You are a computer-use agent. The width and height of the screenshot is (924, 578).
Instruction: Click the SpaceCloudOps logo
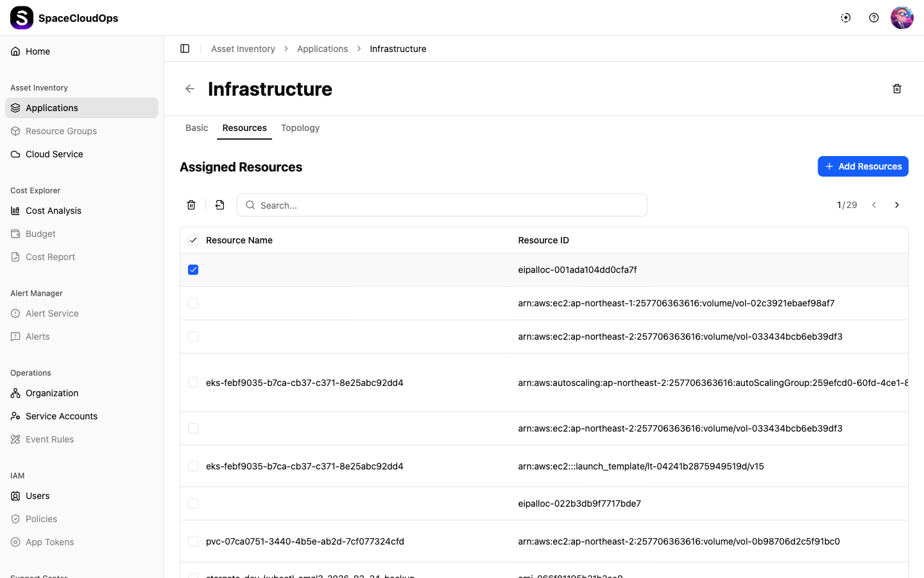(x=22, y=18)
